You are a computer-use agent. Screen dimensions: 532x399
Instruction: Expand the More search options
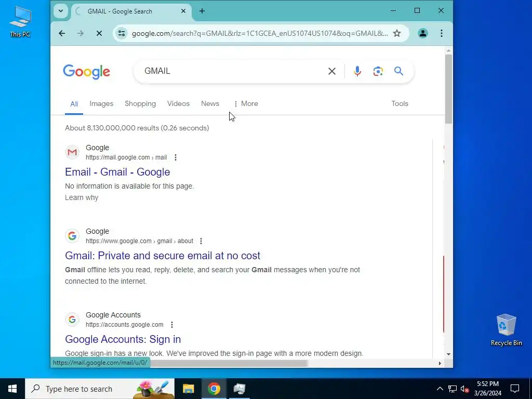246,103
